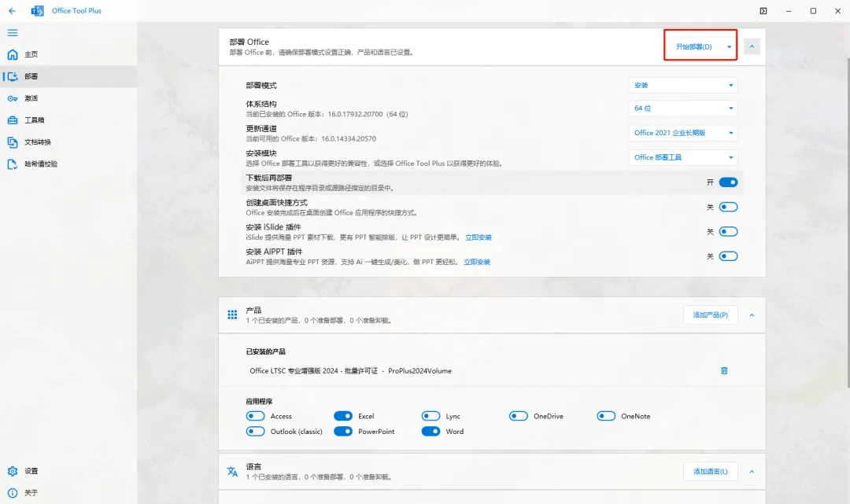Click the 应用程序 heading
Image resolution: width=850 pixels, height=504 pixels.
[259, 402]
